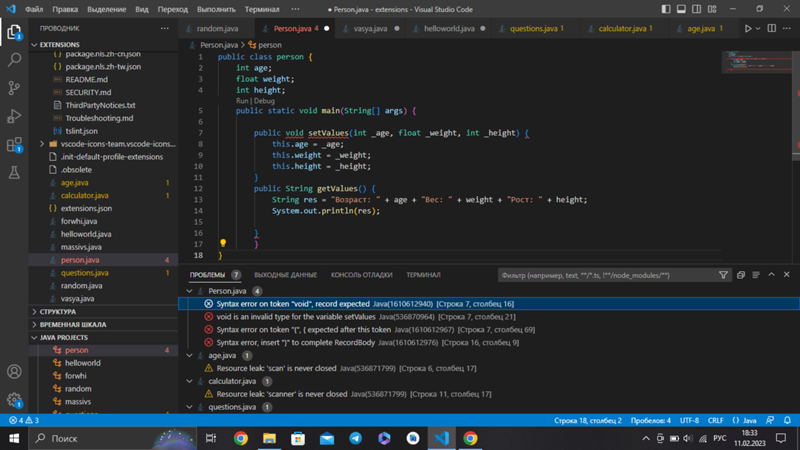Collapse the JAVA PROJECTS section
This screenshot has height=450, width=800.
tap(64, 338)
